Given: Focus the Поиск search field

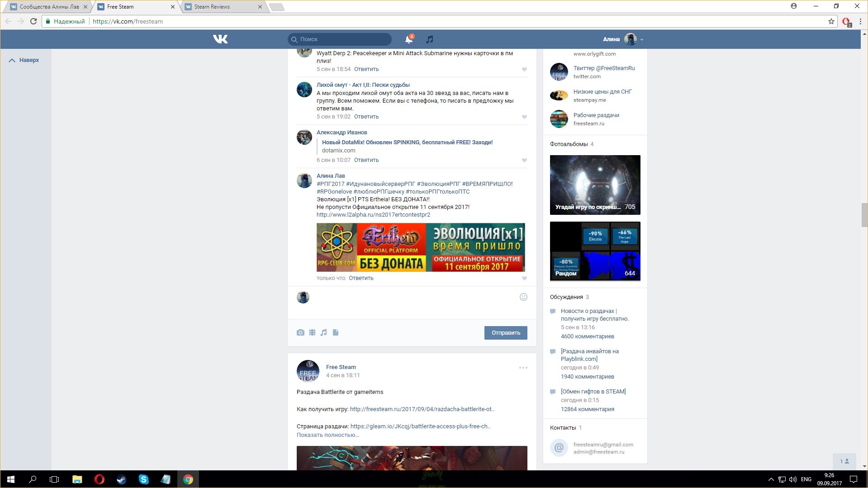Looking at the screenshot, I should tap(340, 39).
